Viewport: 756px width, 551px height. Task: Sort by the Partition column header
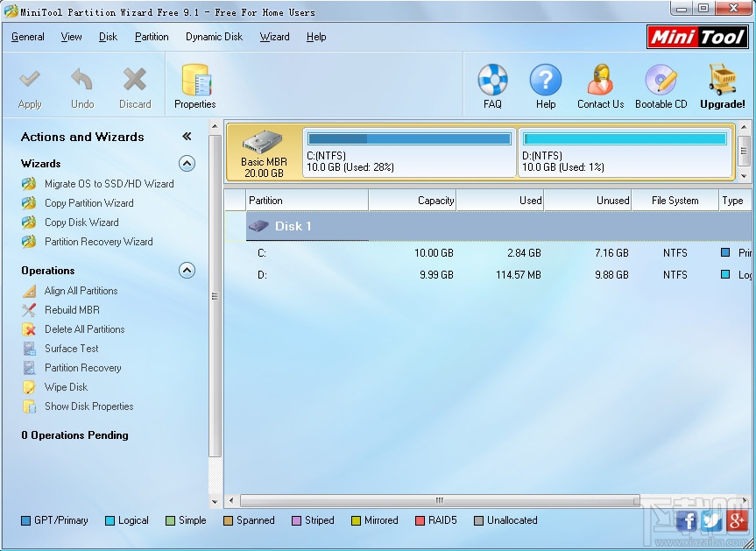pos(307,201)
